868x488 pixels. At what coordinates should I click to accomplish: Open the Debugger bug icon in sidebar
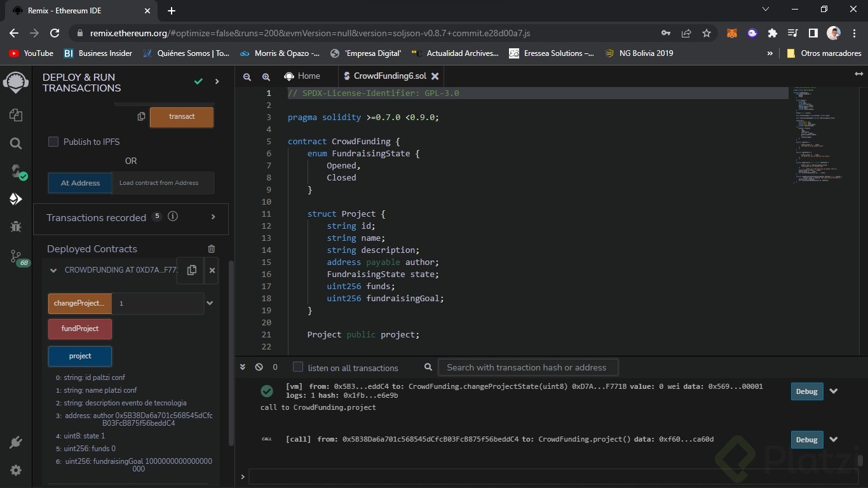[x=16, y=226]
